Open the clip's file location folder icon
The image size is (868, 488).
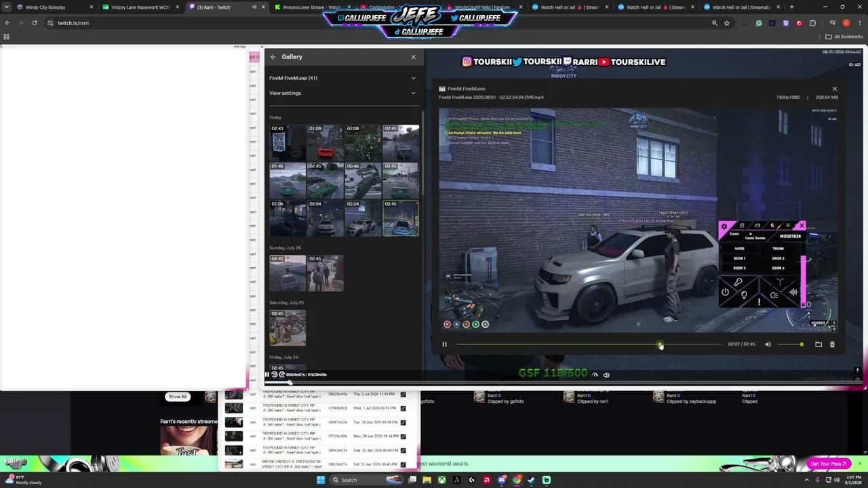pos(818,344)
